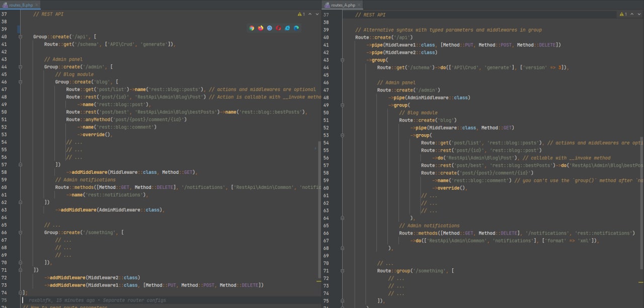This screenshot has width=644, height=308.
Task: Toggle fold end marker at line 68 in routes_A.php
Action: (342, 248)
